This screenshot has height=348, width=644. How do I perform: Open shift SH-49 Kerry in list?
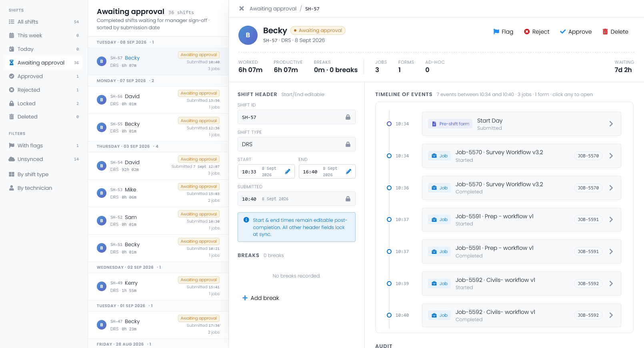click(x=158, y=286)
